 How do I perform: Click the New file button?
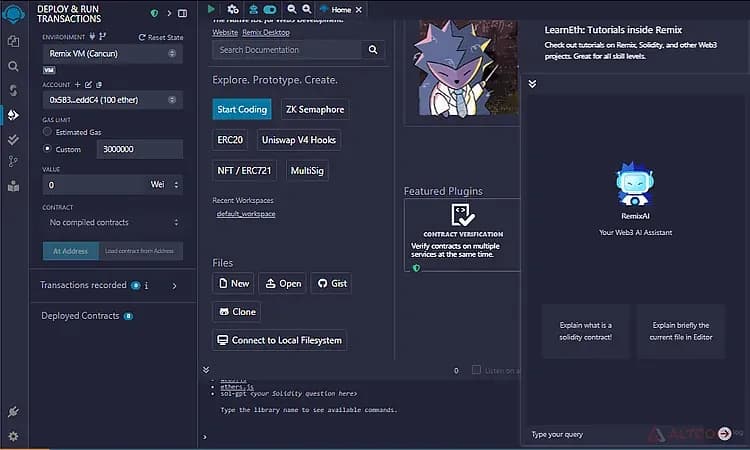(233, 284)
